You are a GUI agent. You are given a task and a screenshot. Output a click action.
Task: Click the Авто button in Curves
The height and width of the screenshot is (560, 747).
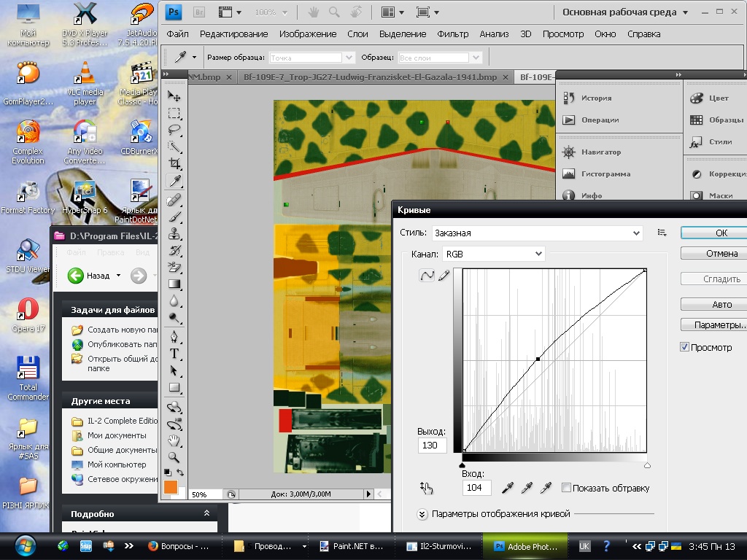pos(721,304)
